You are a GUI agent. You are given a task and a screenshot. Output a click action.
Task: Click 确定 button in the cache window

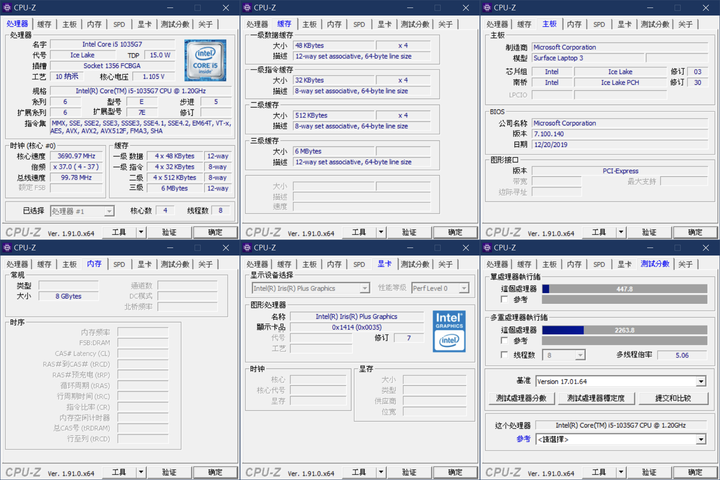click(455, 232)
